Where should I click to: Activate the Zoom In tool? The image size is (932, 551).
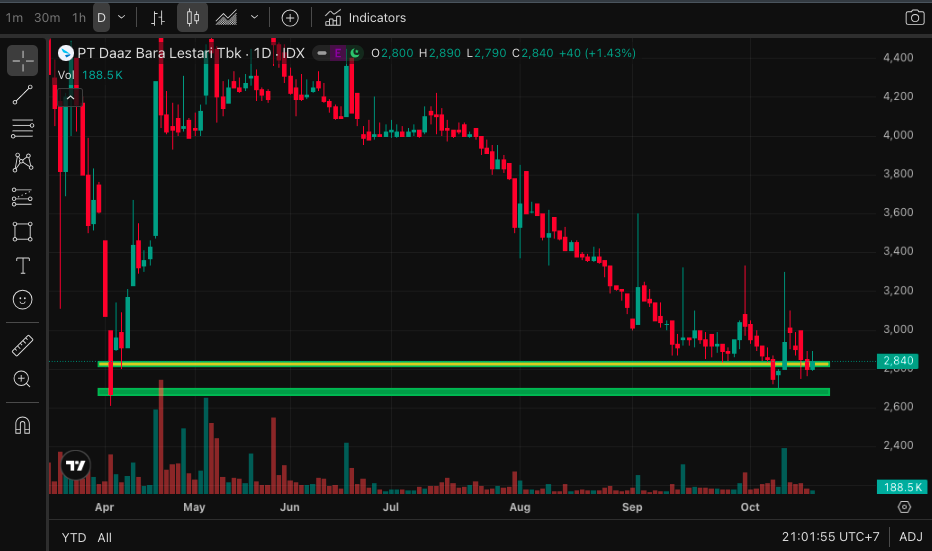coord(23,379)
